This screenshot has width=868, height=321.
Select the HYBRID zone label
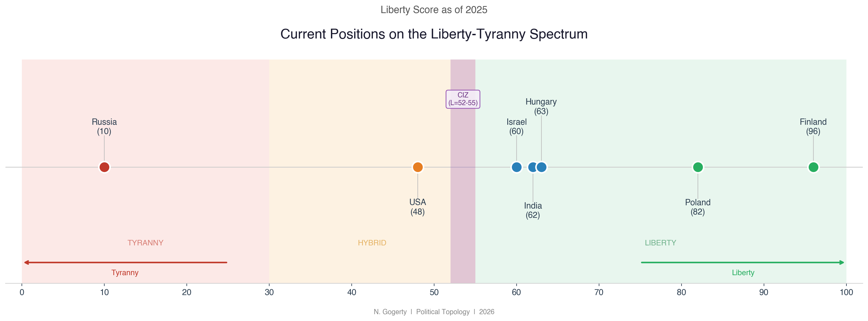point(372,243)
